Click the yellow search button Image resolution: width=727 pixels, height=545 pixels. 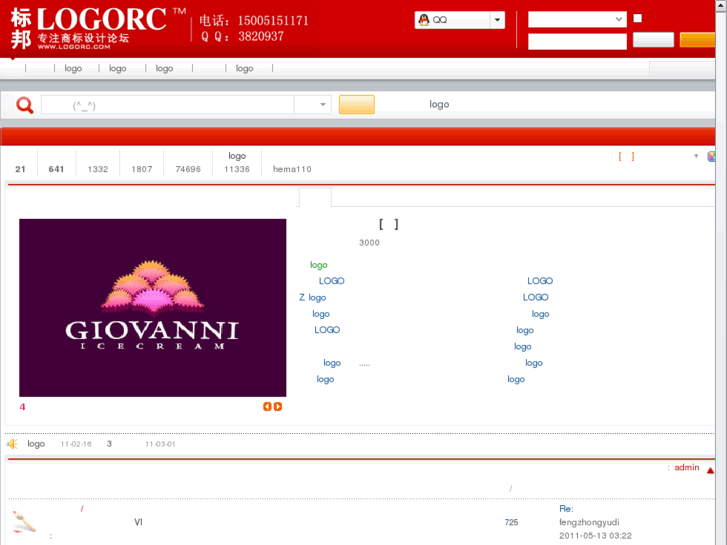357,104
